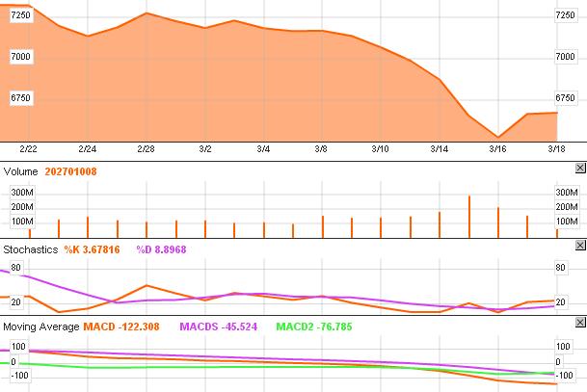This screenshot has width=587, height=392.
Task: Click the lowest price point on chart
Action: coord(497,137)
